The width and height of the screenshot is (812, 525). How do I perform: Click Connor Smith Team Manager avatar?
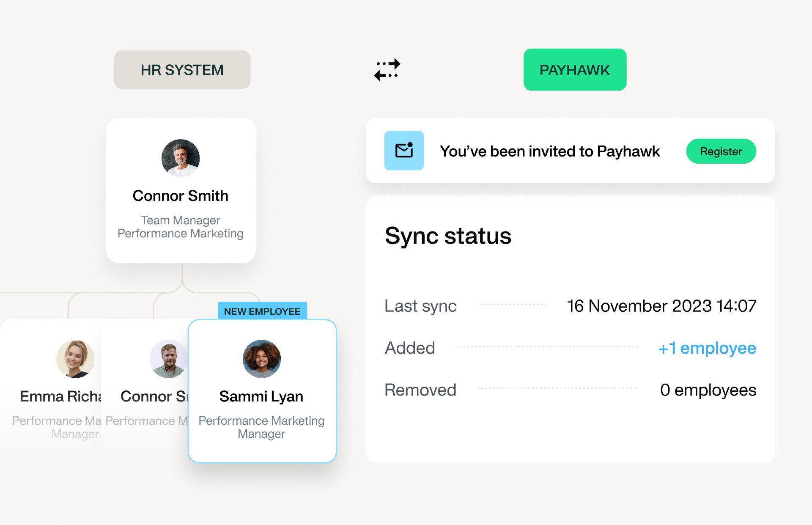pyautogui.click(x=181, y=158)
